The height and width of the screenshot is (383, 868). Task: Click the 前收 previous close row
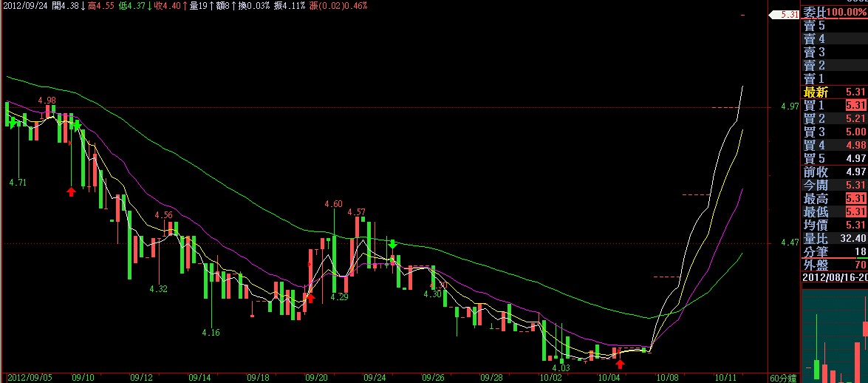(x=835, y=172)
